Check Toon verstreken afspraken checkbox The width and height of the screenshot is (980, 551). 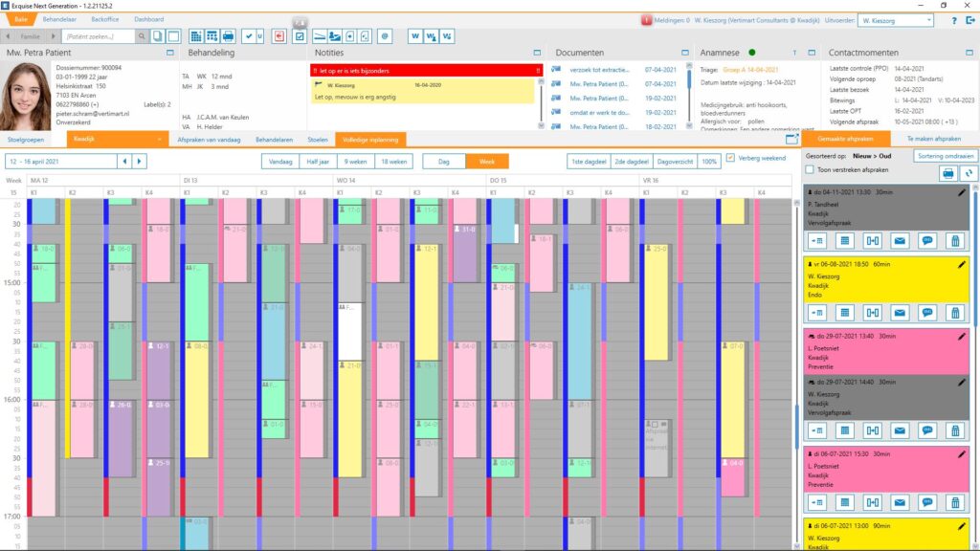[x=810, y=170]
